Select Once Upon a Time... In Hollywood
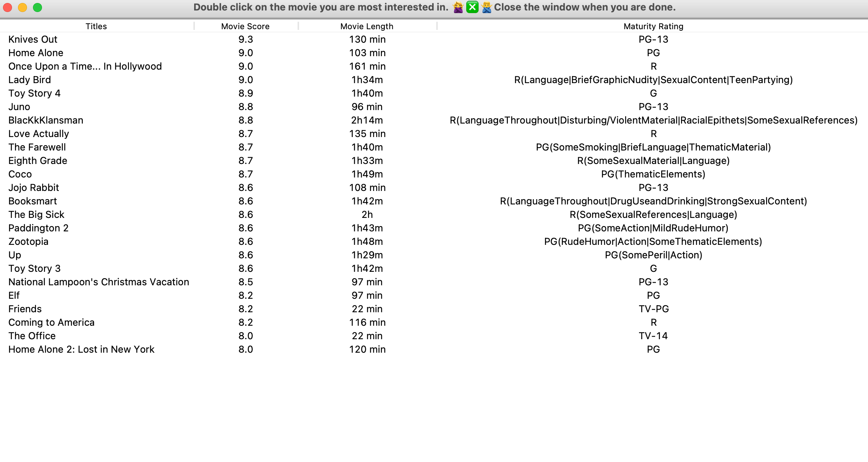The image size is (868, 462). 85,66
